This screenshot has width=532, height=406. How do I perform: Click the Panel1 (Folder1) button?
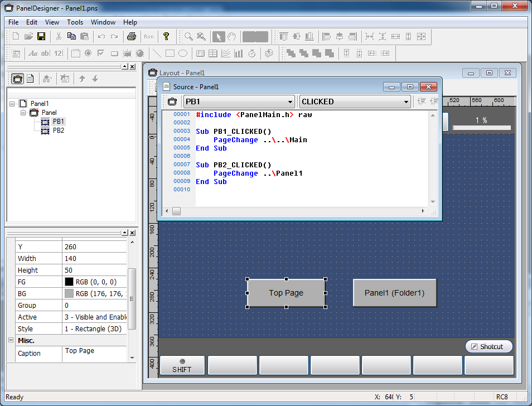[x=394, y=293]
